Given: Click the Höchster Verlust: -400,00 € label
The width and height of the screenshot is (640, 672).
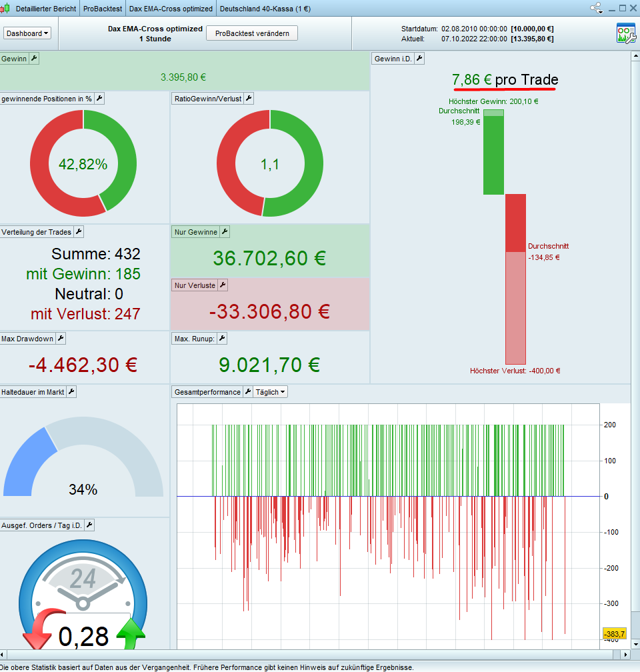Looking at the screenshot, I should coord(515,371).
